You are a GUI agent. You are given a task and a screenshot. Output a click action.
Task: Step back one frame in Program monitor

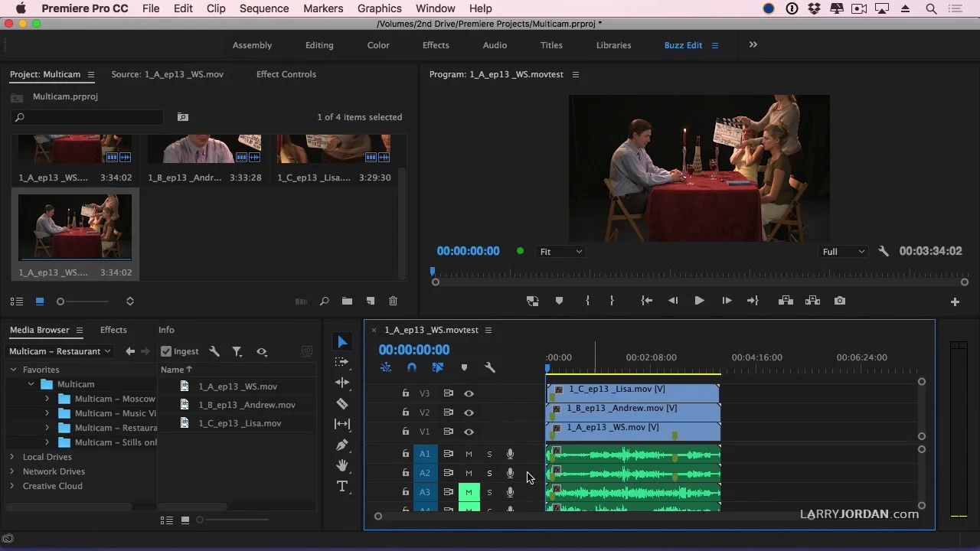[x=673, y=301]
